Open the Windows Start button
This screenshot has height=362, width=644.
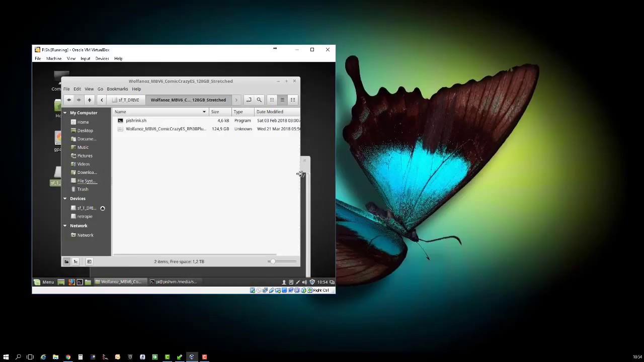point(6,357)
